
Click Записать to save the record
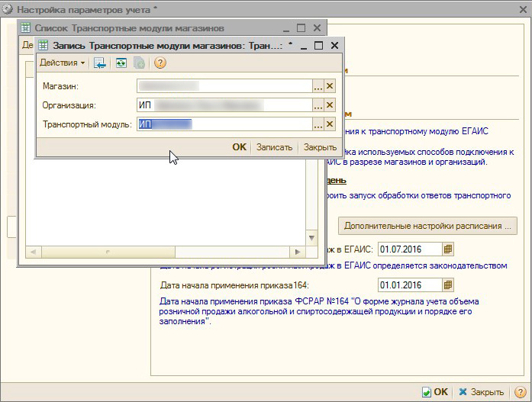[x=274, y=147]
